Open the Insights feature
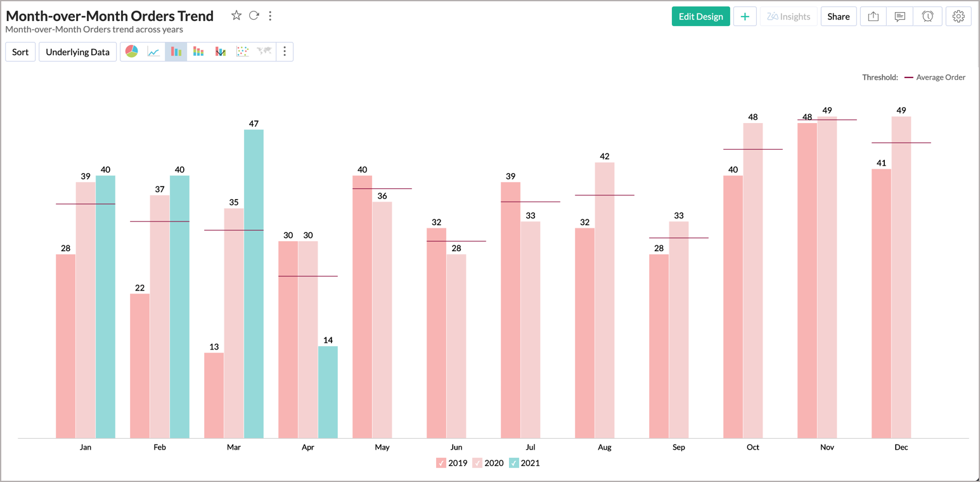The width and height of the screenshot is (980, 482). pos(788,16)
